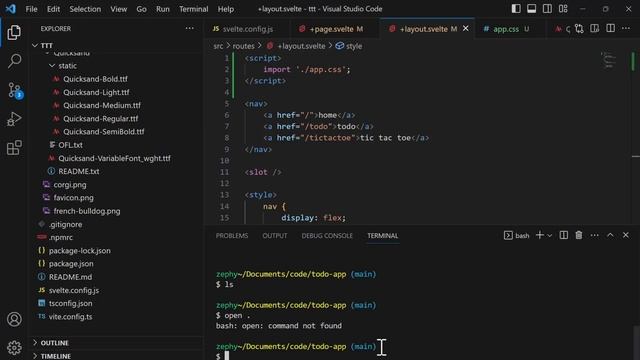Viewport: 640px width, 360px height.
Task: Open the View menu
Action: [119, 9]
